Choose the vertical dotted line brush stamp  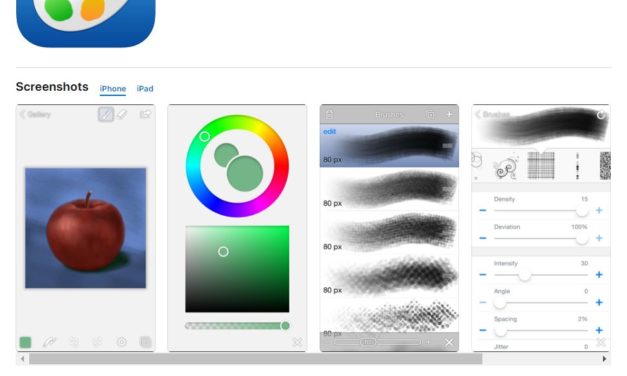click(x=577, y=166)
